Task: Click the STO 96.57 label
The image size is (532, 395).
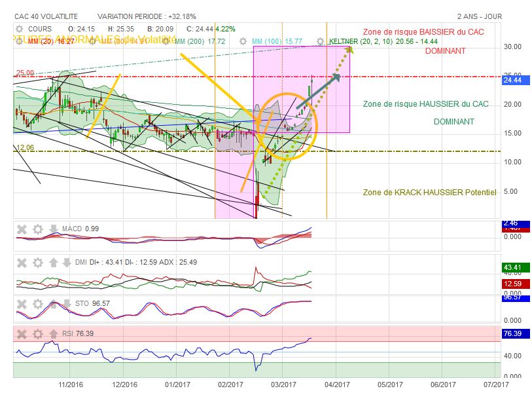Action: pyautogui.click(x=92, y=303)
